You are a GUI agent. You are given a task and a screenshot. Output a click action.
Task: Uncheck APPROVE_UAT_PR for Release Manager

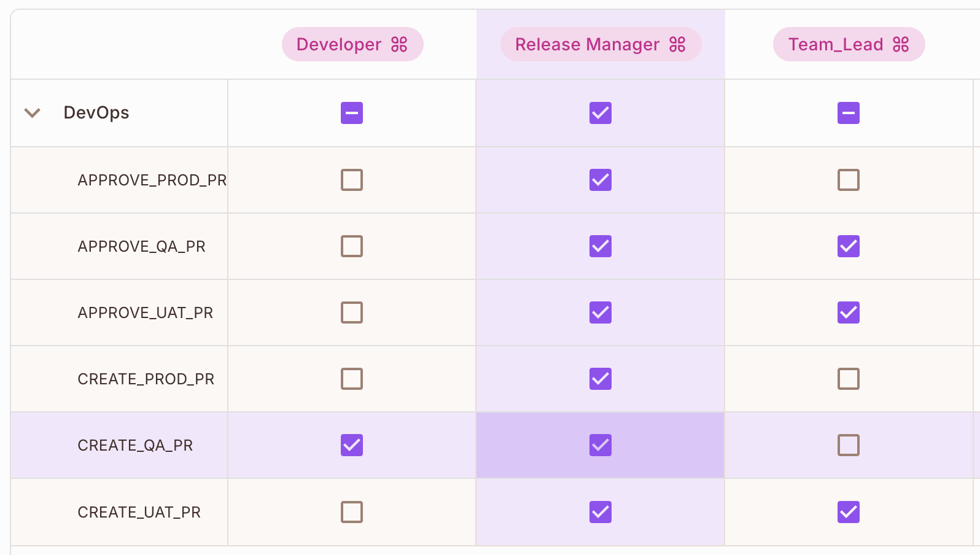pyautogui.click(x=601, y=312)
